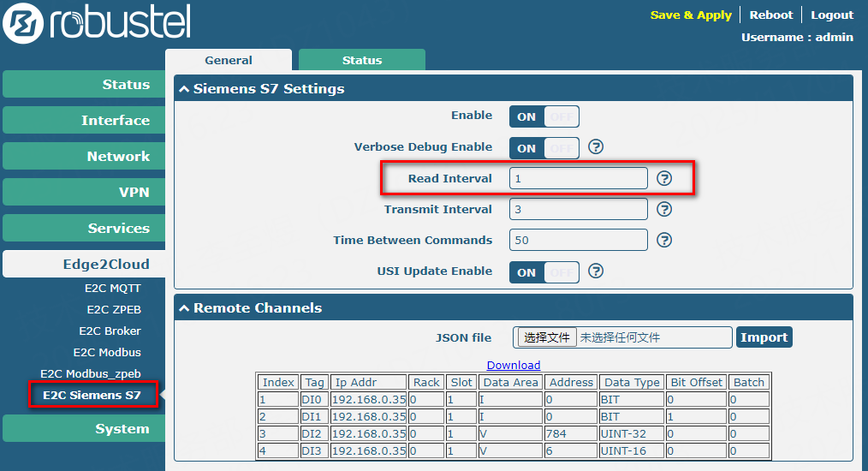Viewport: 868px width, 471px height.
Task: Click help icon beside Time Between Commands
Action: pyautogui.click(x=664, y=240)
